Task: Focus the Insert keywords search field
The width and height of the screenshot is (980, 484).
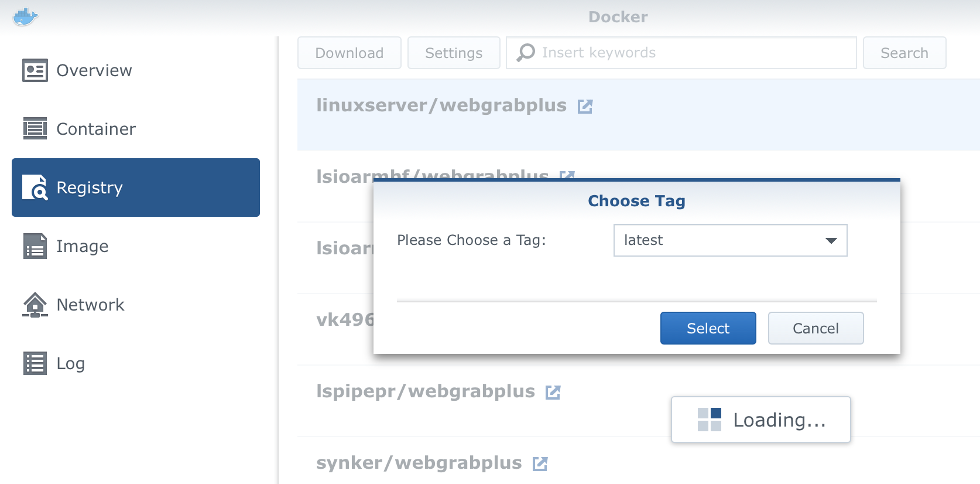Action: click(681, 53)
